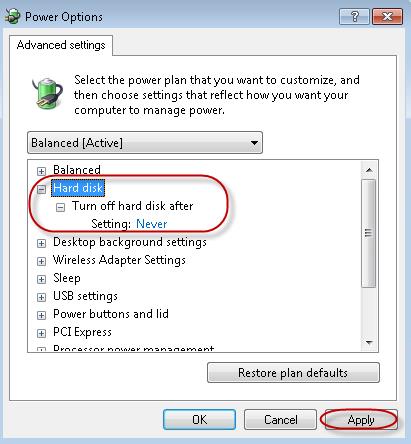
Task: Expand Power buttons and lid
Action: click(x=41, y=315)
